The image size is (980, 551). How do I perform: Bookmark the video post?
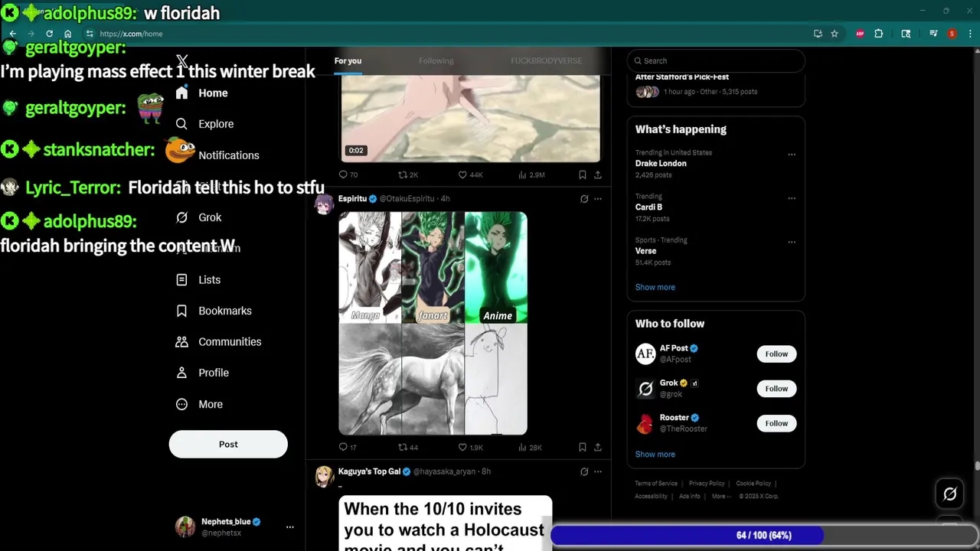(x=583, y=174)
